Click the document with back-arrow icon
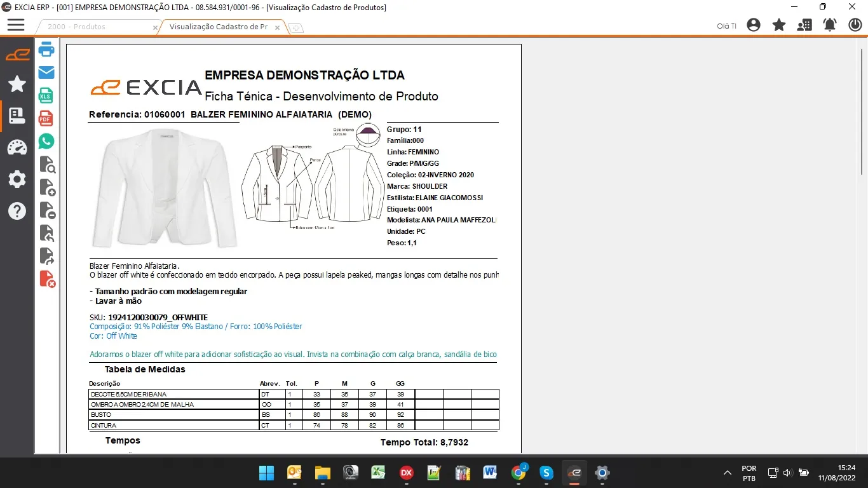The height and width of the screenshot is (488, 868). 47,233
